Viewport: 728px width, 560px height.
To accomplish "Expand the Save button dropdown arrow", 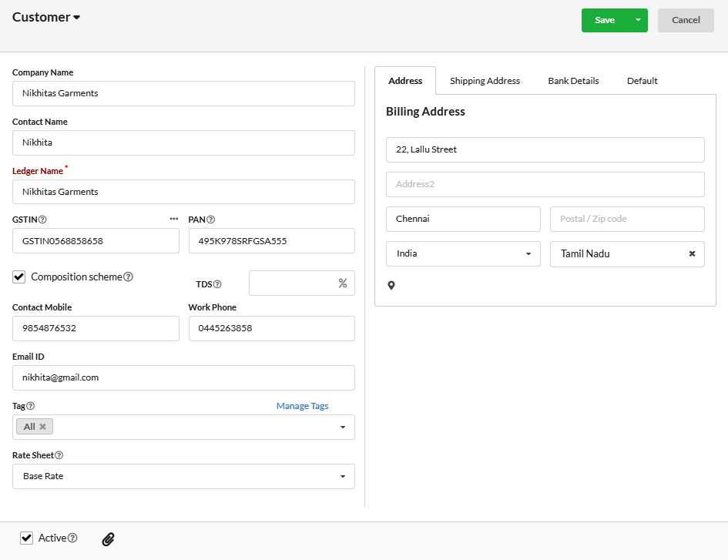I will [x=638, y=20].
